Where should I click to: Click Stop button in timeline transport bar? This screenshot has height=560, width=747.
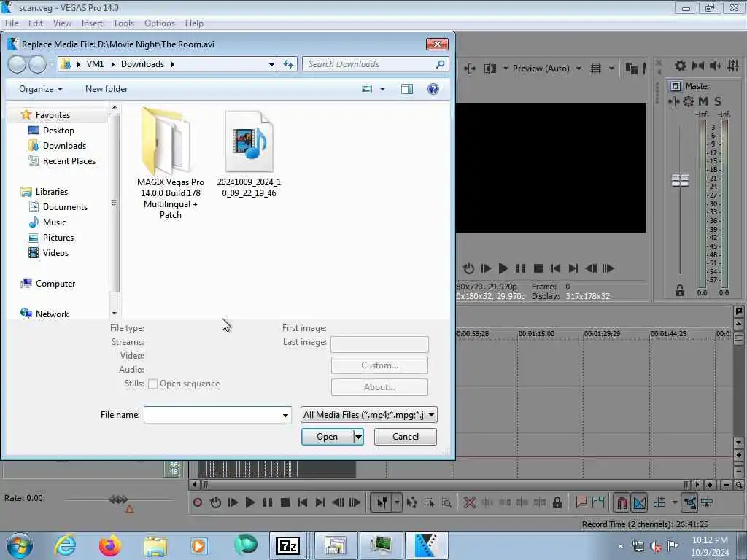coord(285,502)
